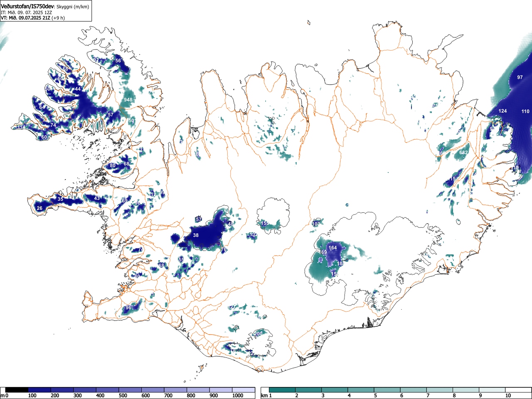Click the '132' value in central highlands

[x=254, y=235]
